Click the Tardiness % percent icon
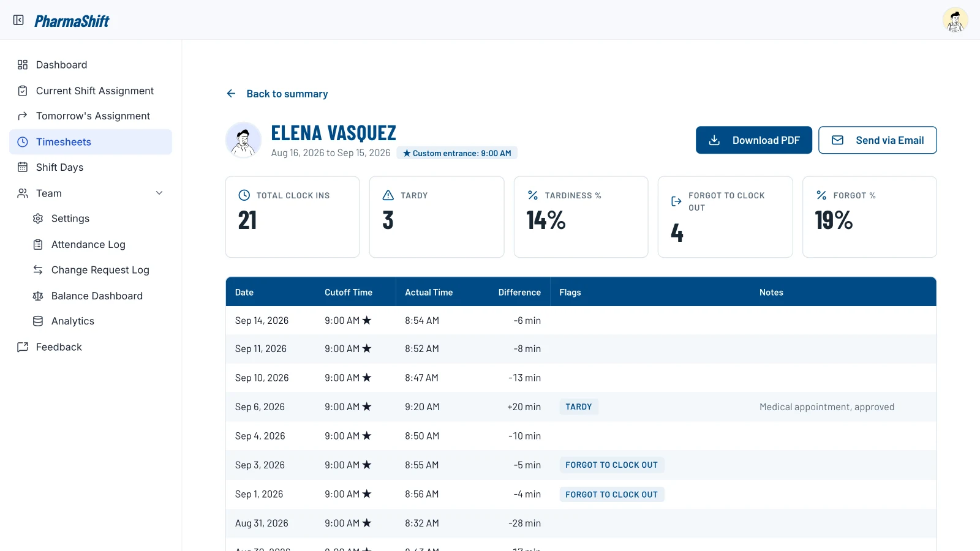This screenshot has height=551, width=980. click(x=533, y=195)
